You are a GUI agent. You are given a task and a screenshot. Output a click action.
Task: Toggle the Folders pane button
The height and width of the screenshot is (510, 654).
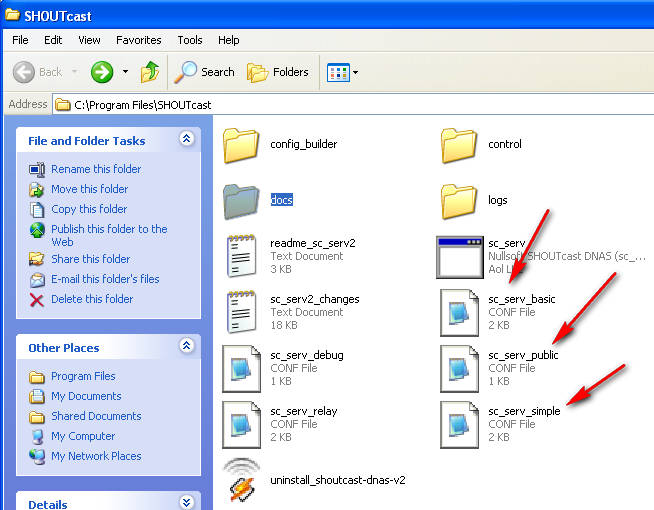[278, 72]
